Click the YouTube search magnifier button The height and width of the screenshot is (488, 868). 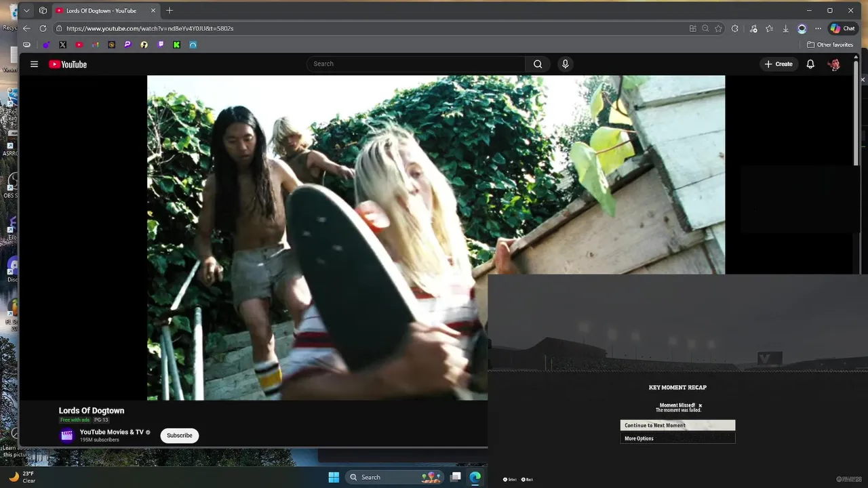pyautogui.click(x=538, y=64)
